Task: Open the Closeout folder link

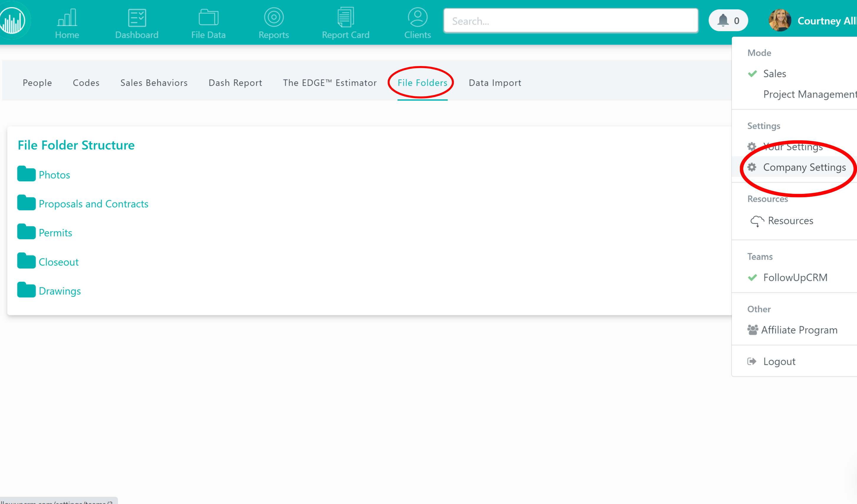Action: tap(58, 262)
